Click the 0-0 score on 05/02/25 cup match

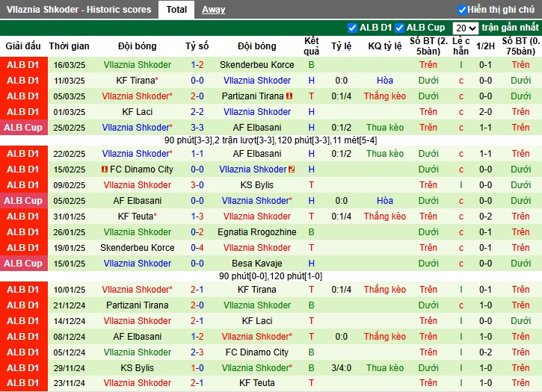pos(197,201)
